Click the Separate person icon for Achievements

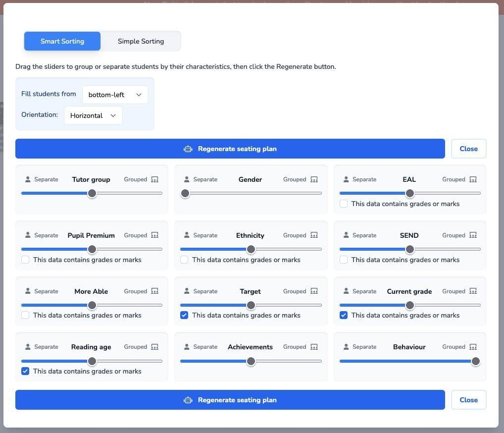[187, 347]
